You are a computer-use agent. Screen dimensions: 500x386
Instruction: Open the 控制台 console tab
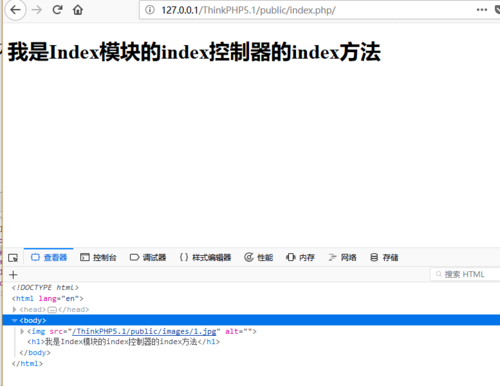tap(98, 257)
